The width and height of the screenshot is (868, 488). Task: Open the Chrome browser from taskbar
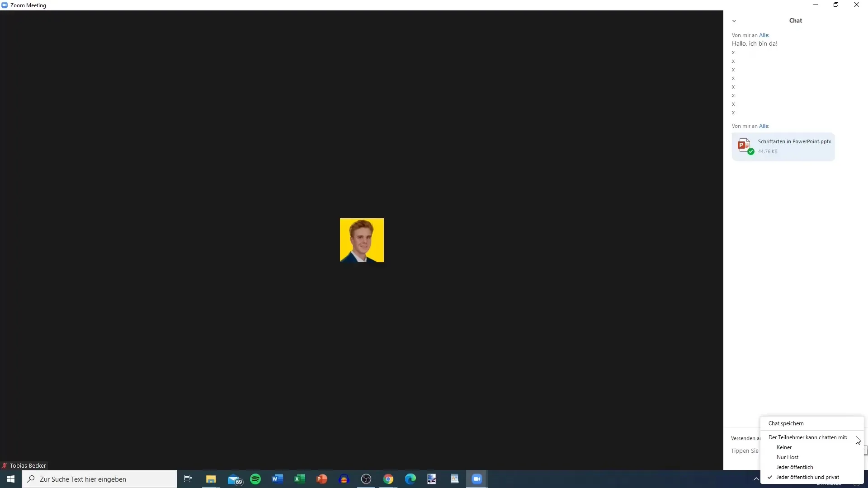[x=387, y=479]
